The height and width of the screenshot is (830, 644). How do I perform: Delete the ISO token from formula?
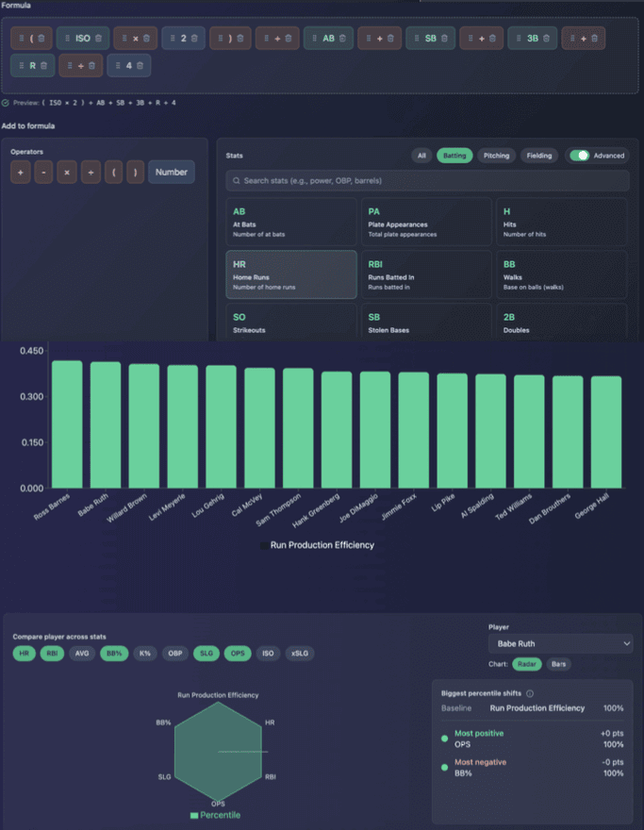tap(98, 39)
